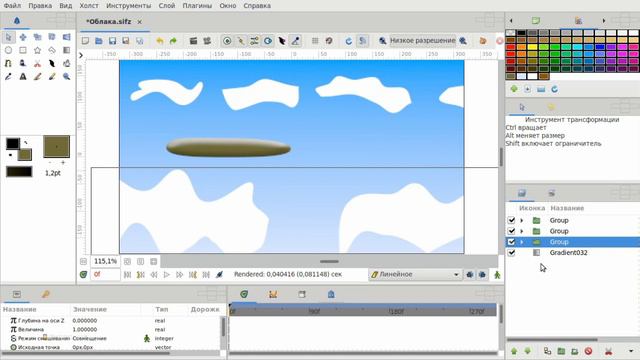Open the 'Слой' menu

click(x=167, y=6)
